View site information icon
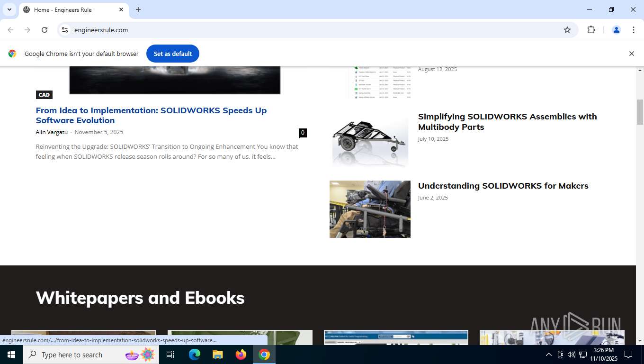This screenshot has height=364, width=644. (x=65, y=30)
